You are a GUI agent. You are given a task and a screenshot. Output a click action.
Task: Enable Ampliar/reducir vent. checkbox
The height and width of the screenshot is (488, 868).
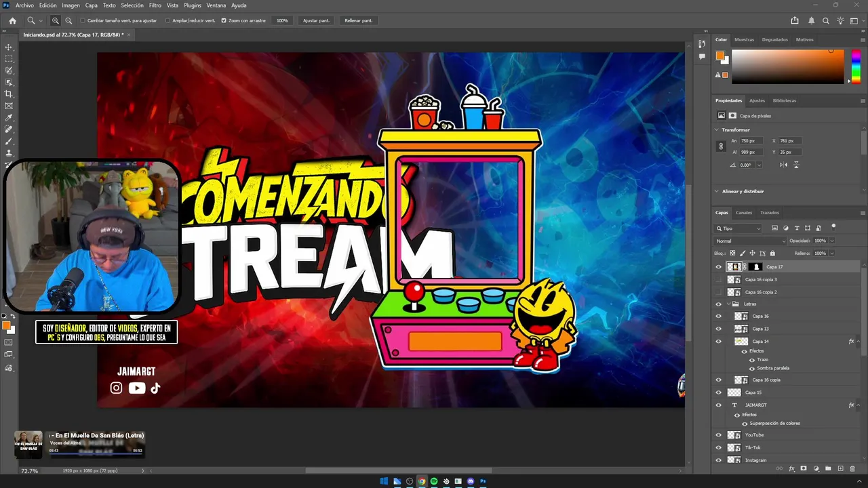(168, 20)
